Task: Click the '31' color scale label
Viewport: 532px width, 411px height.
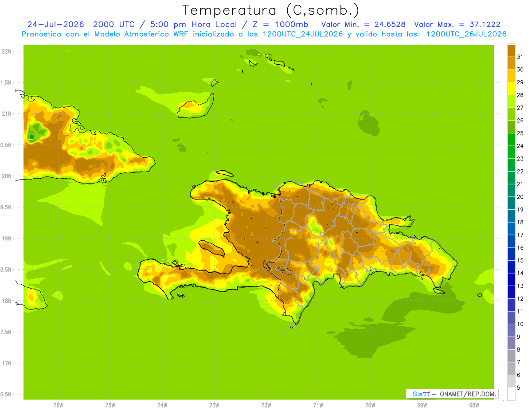Action: coord(520,57)
